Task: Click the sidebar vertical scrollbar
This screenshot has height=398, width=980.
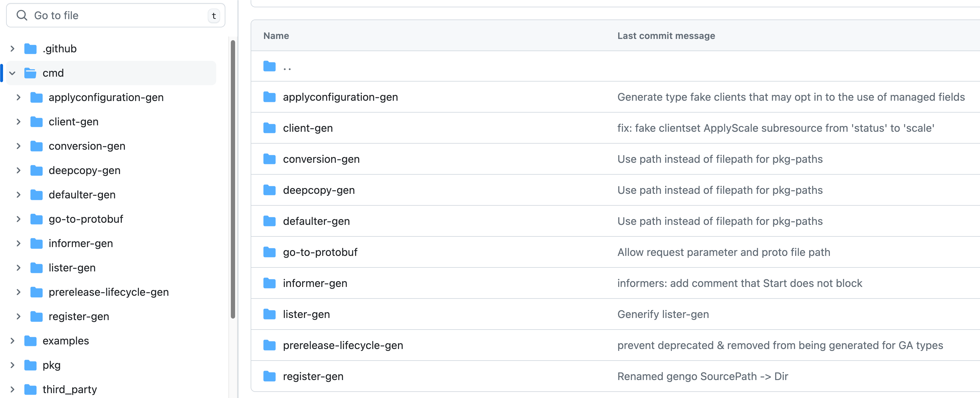Action: [233, 179]
